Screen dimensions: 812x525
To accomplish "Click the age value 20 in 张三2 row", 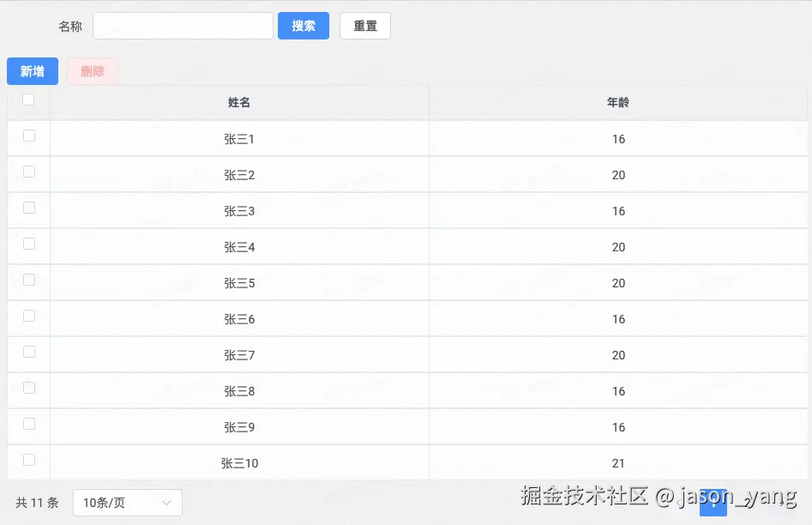I will 618,175.
